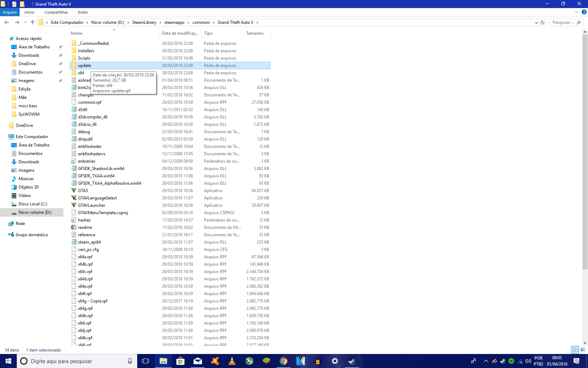The width and height of the screenshot is (588, 368).
Task: Go up one folder level arrow
Action: [x=33, y=22]
